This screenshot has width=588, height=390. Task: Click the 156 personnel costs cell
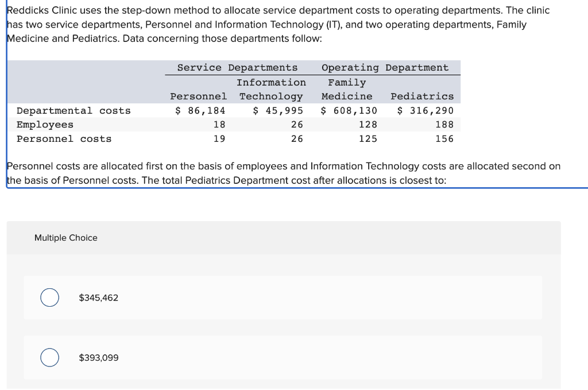(x=444, y=139)
